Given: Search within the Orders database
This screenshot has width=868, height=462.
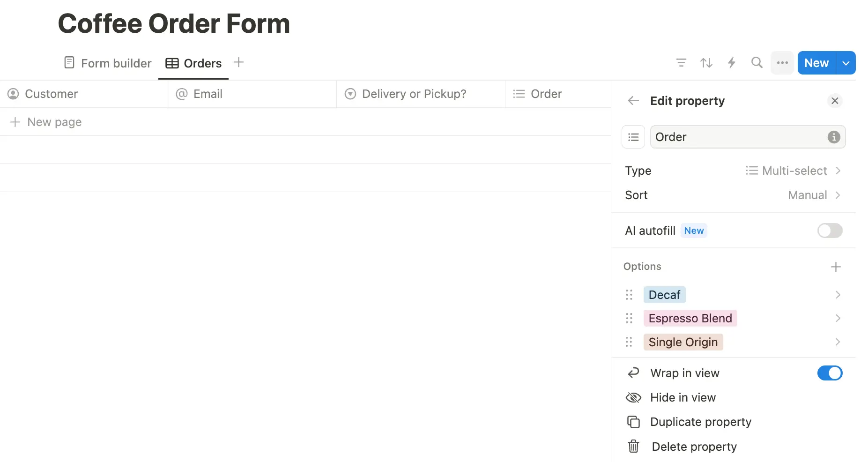Looking at the screenshot, I should click(x=757, y=62).
